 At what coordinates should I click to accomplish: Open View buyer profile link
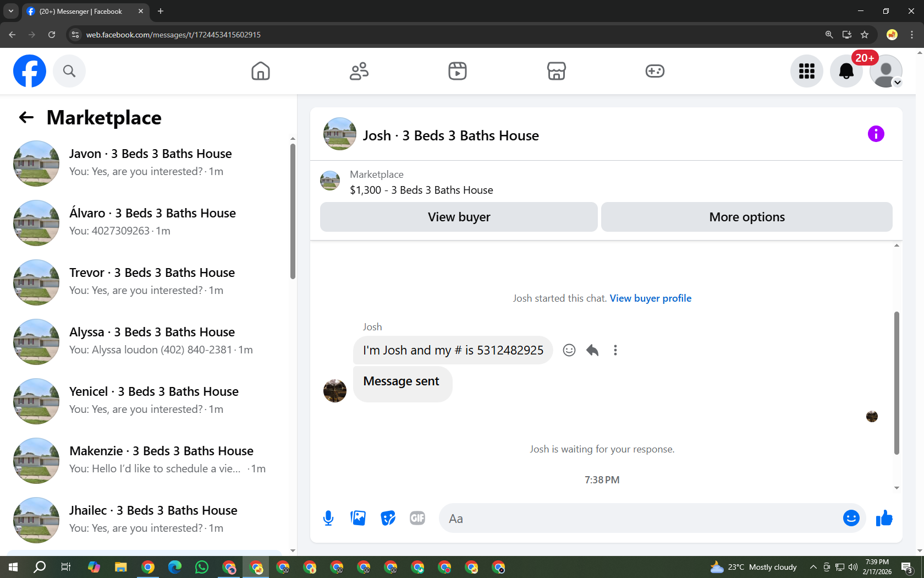651,298
